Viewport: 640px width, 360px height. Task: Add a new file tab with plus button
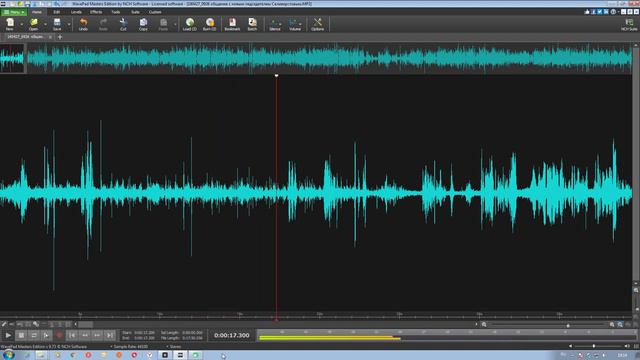pos(60,37)
